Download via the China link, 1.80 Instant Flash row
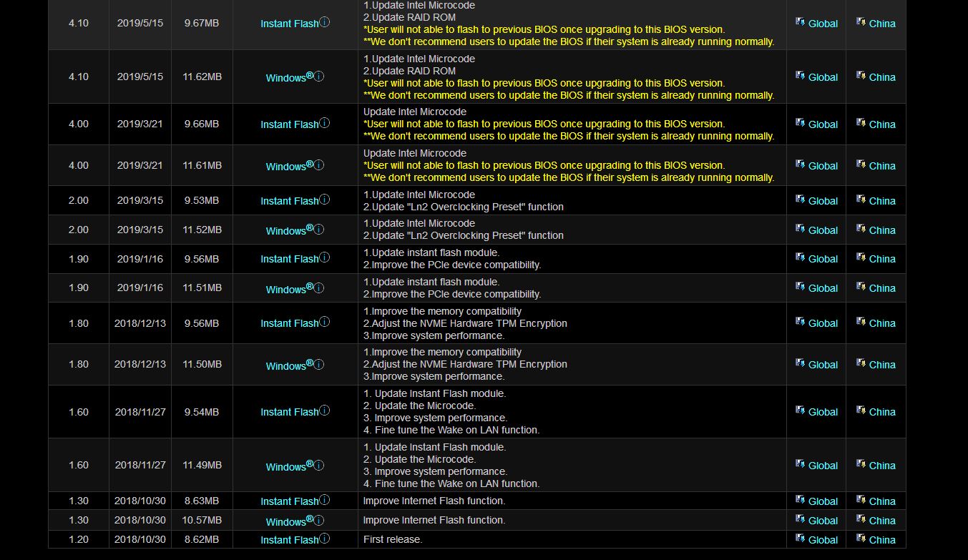This screenshot has height=560, width=968. pyautogui.click(x=882, y=323)
